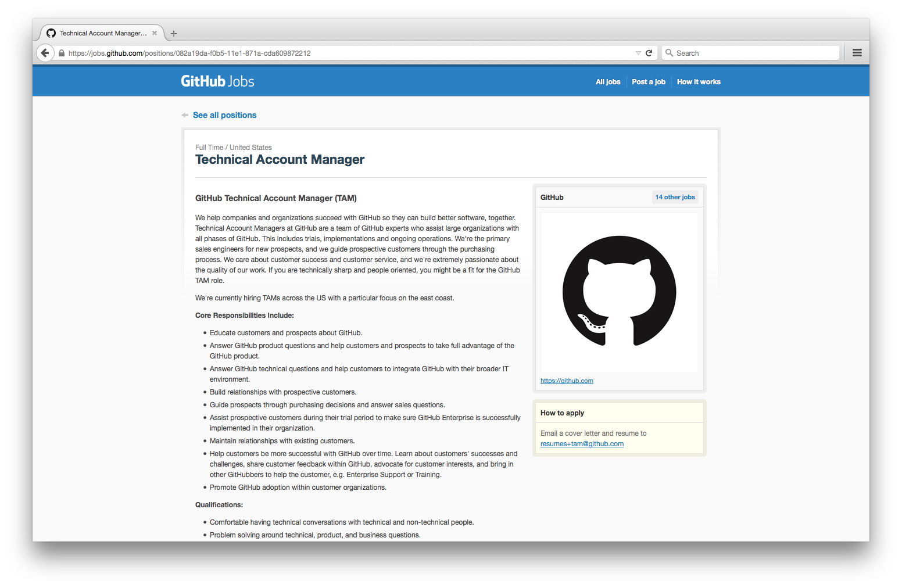Reload the page with the refresh icon
Image resolution: width=902 pixels, height=588 pixels.
click(x=649, y=53)
